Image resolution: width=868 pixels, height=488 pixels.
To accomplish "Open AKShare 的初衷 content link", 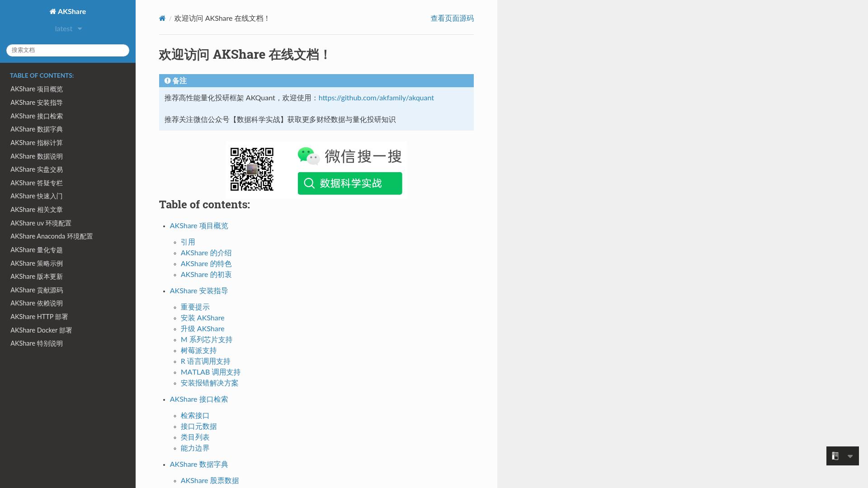I will point(206,275).
